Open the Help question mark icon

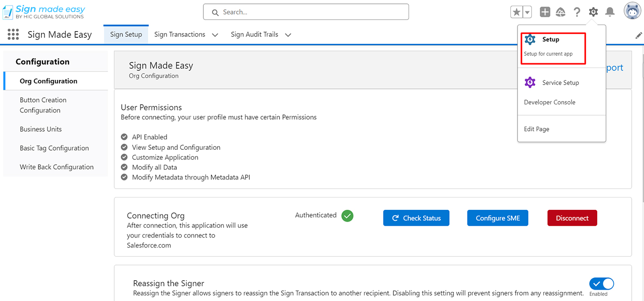(577, 12)
